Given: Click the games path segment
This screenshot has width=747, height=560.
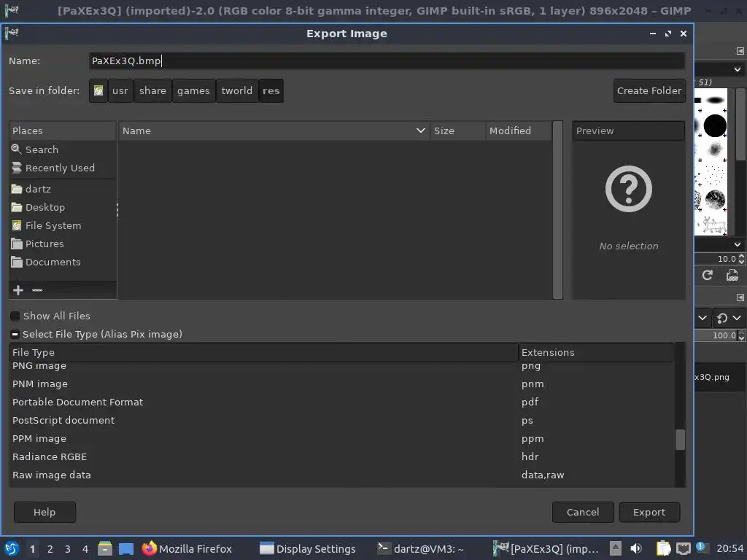Looking at the screenshot, I should (x=193, y=90).
